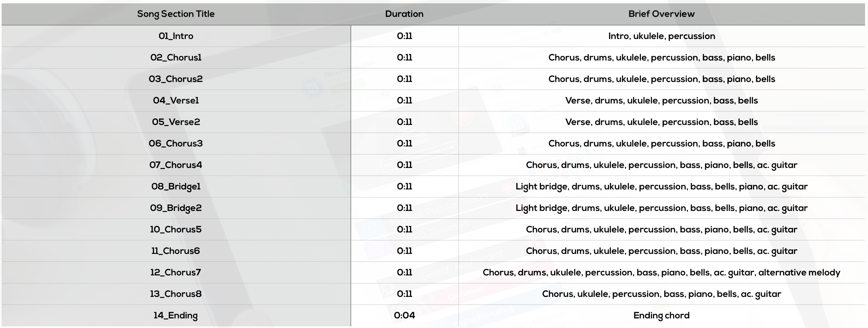Select the 06_Chorus3 section title
The height and width of the screenshot is (328, 868).
point(176,143)
